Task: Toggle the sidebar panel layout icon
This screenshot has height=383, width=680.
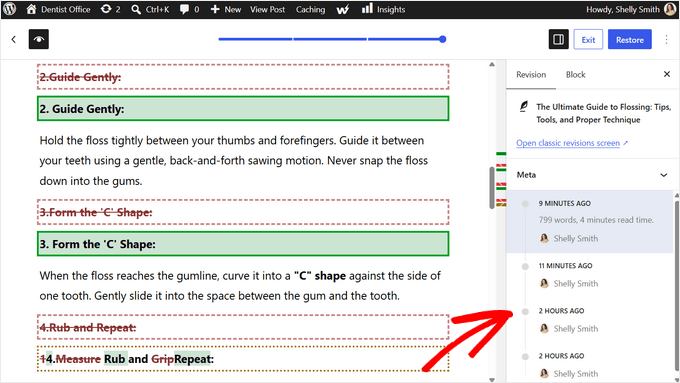Action: coord(558,39)
